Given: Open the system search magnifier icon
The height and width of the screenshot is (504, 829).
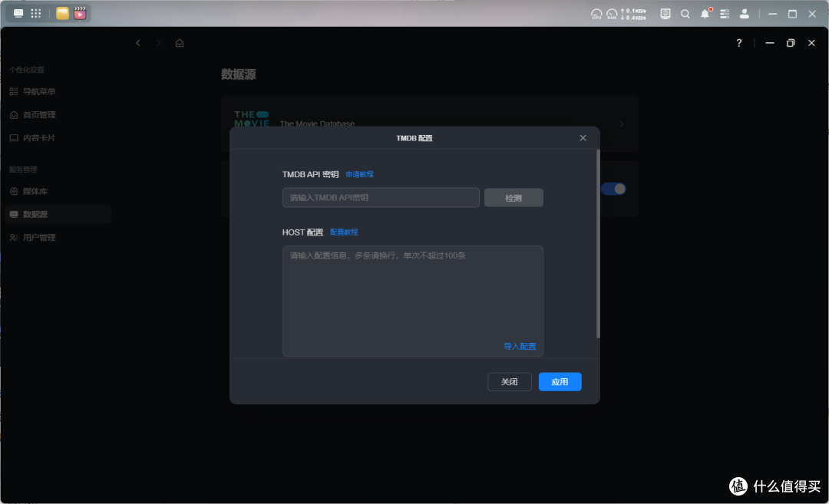Looking at the screenshot, I should (685, 15).
